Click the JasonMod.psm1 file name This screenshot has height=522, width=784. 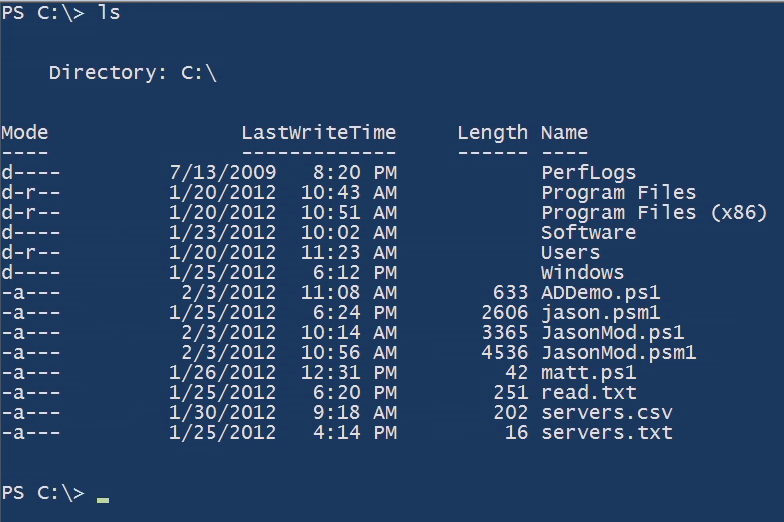coord(618,353)
